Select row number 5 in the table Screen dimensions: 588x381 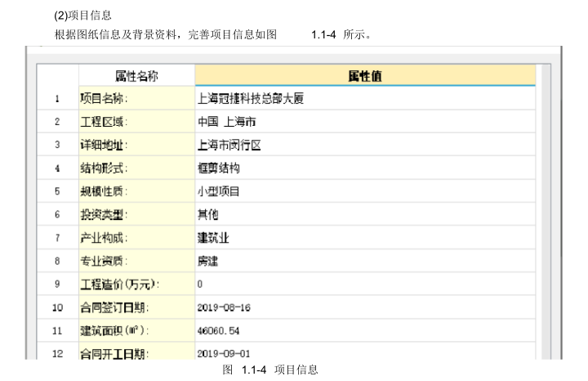pyautogui.click(x=57, y=191)
